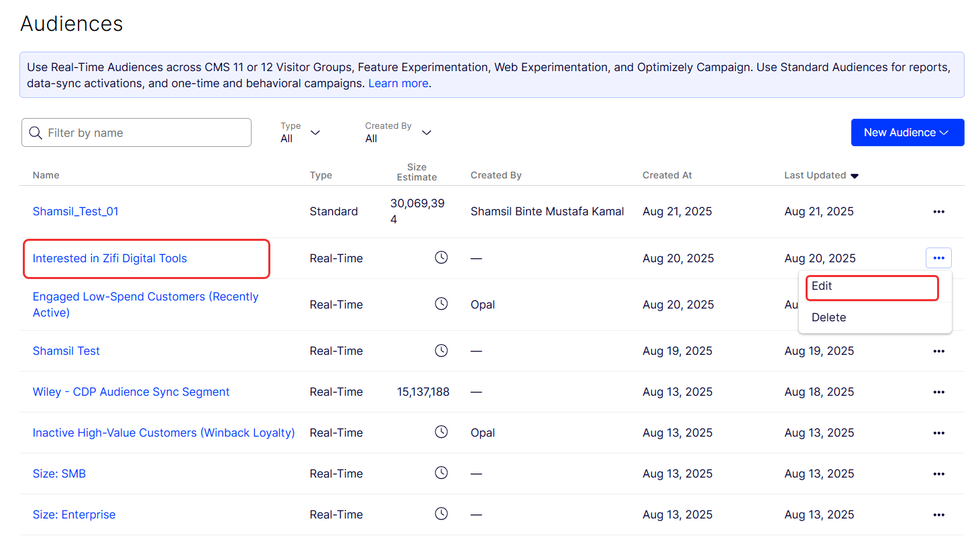Image resolution: width=980 pixels, height=544 pixels.
Task: Click the clock size estimate icon for Shamsil Test
Action: pyautogui.click(x=441, y=351)
